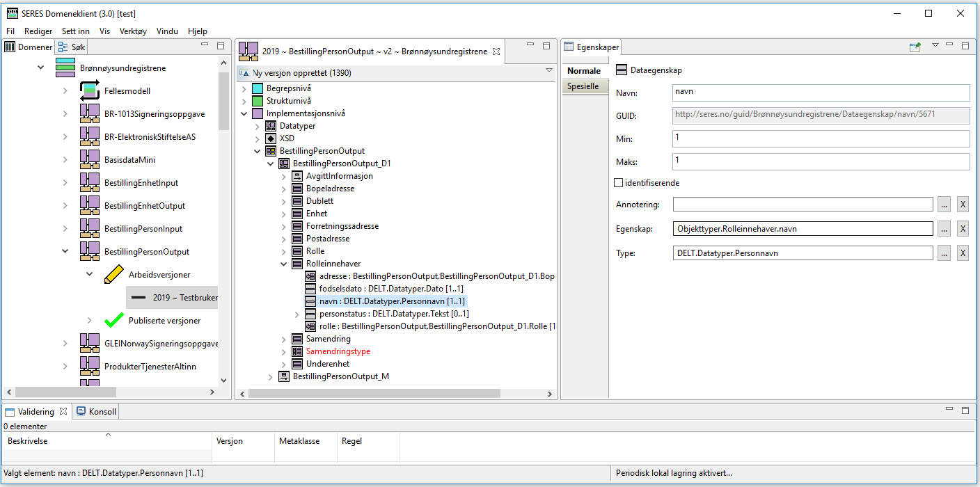Image resolution: width=980 pixels, height=487 pixels.
Task: Click the BR-1013Signeringsoppgave domain icon
Action: point(90,113)
